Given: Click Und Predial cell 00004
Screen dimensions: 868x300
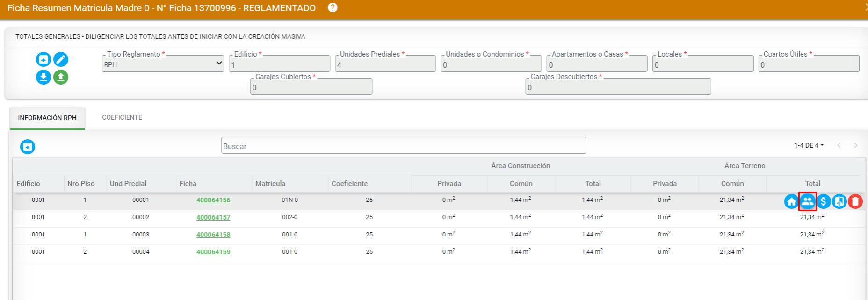Looking at the screenshot, I should (141, 252).
